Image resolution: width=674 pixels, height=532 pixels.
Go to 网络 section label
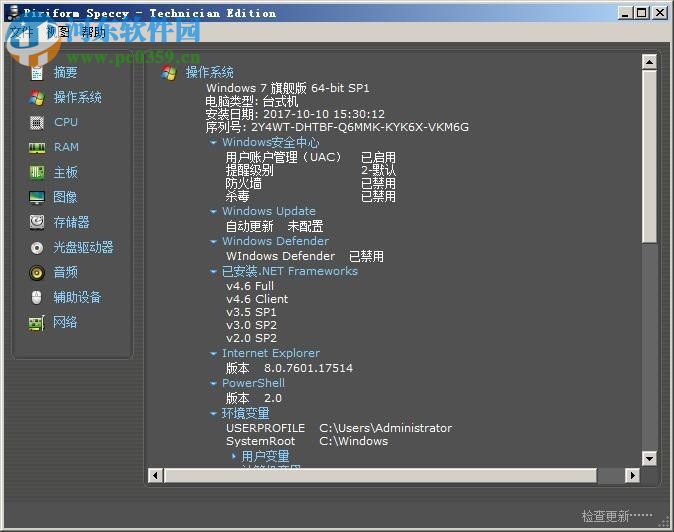[x=65, y=322]
